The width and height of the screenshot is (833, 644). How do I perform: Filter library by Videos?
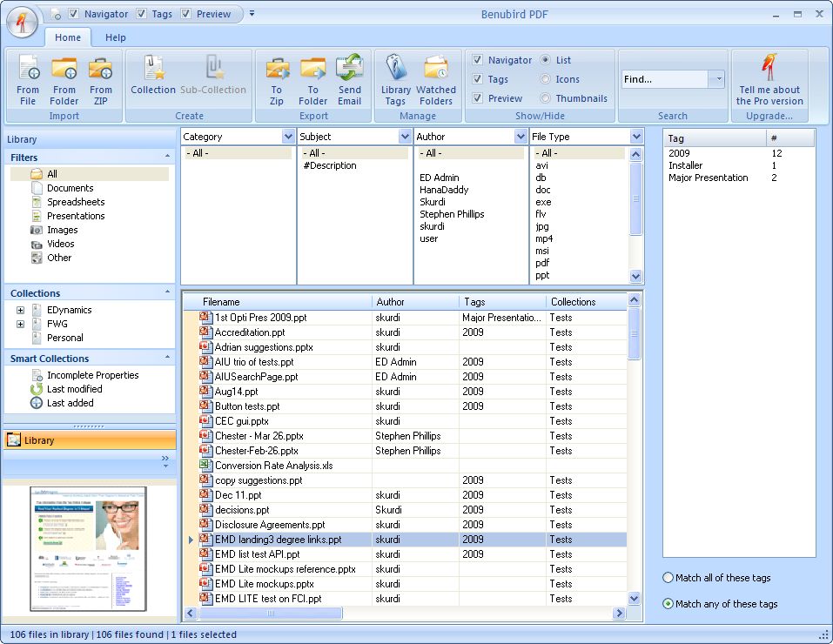tap(60, 244)
